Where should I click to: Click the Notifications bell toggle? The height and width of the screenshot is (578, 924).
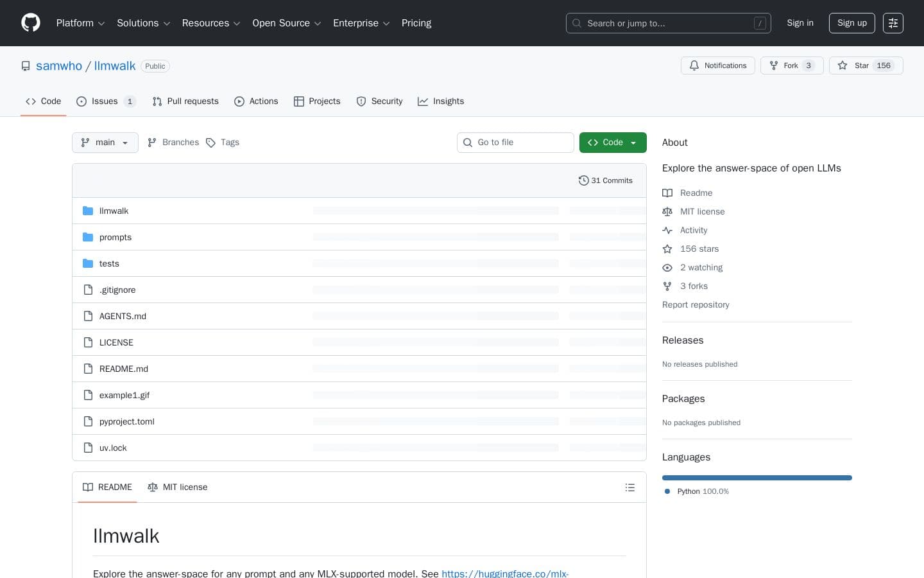717,66
